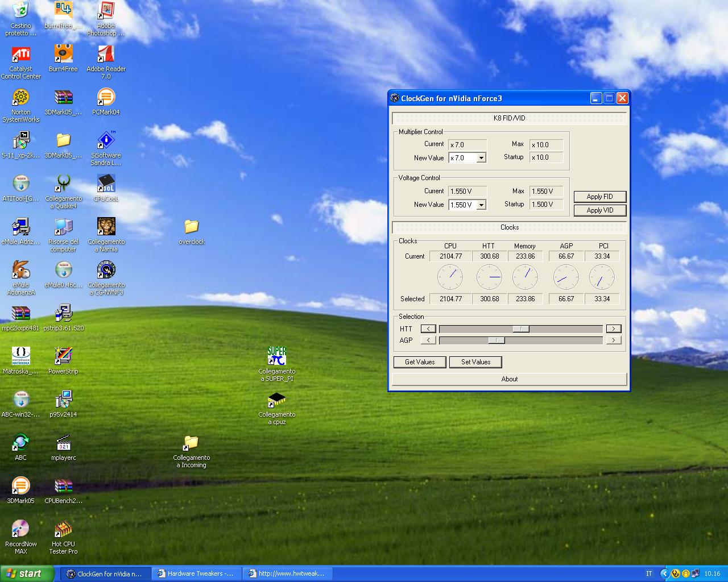Click Get Values button

pyautogui.click(x=420, y=362)
